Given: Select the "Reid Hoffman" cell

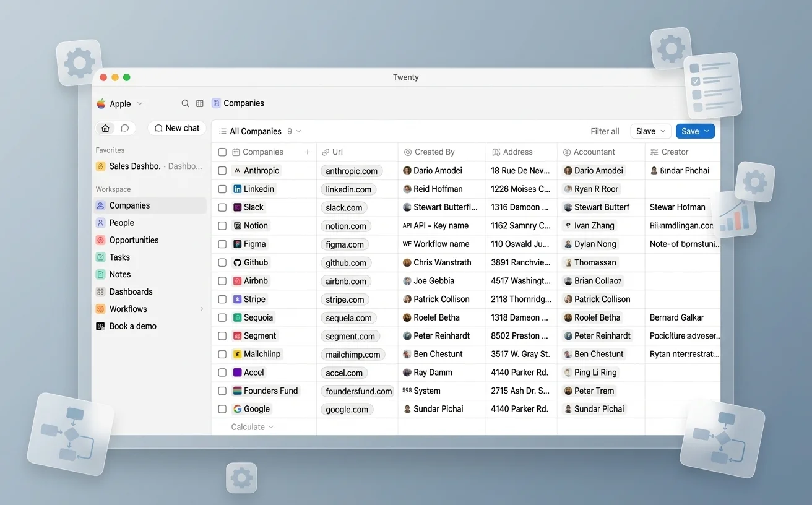Looking at the screenshot, I should click(442, 189).
